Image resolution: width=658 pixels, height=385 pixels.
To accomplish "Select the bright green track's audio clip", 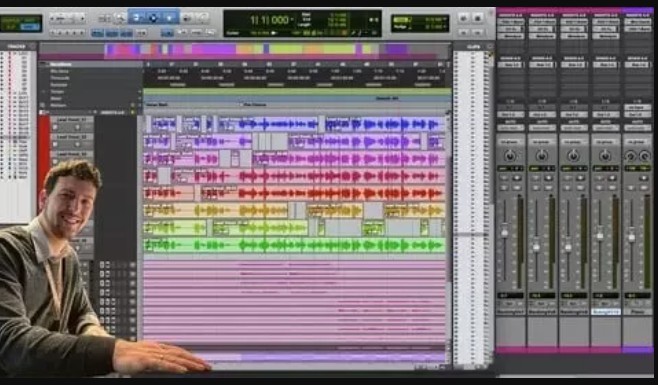I will (294, 245).
